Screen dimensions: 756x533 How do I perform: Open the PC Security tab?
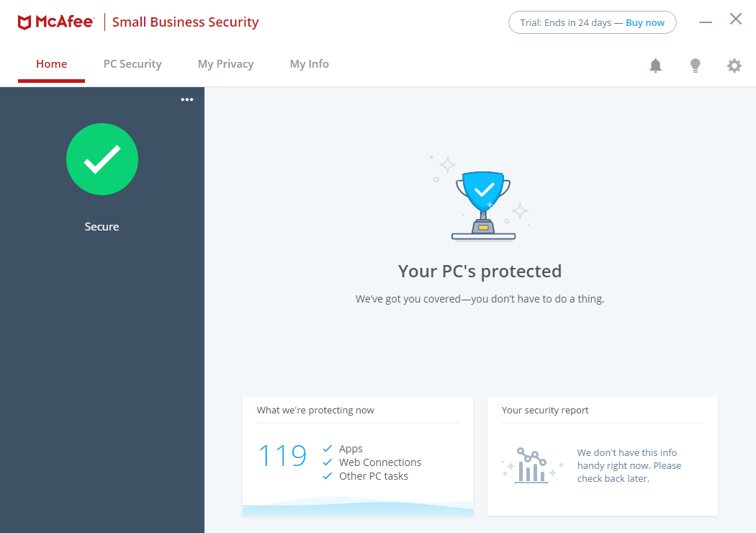132,64
